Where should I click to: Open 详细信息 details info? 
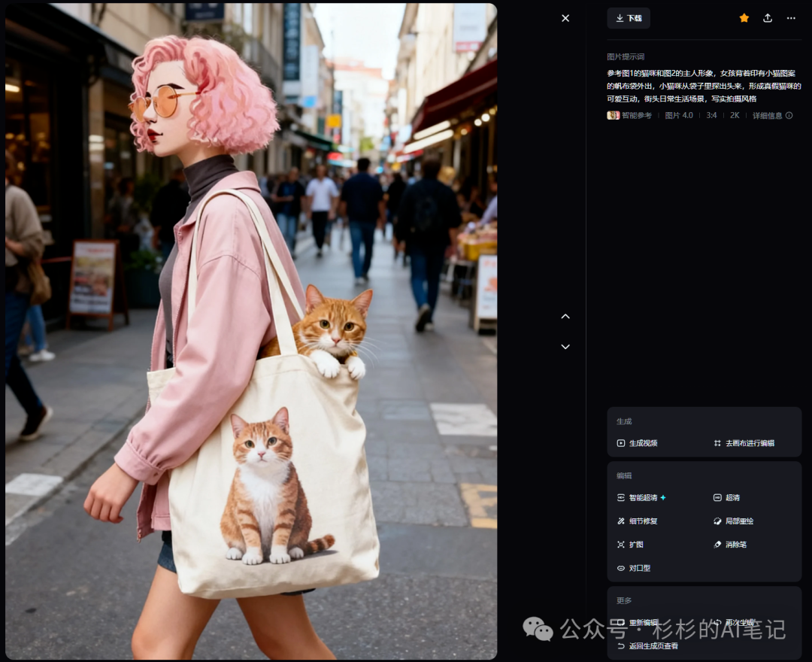click(x=772, y=116)
